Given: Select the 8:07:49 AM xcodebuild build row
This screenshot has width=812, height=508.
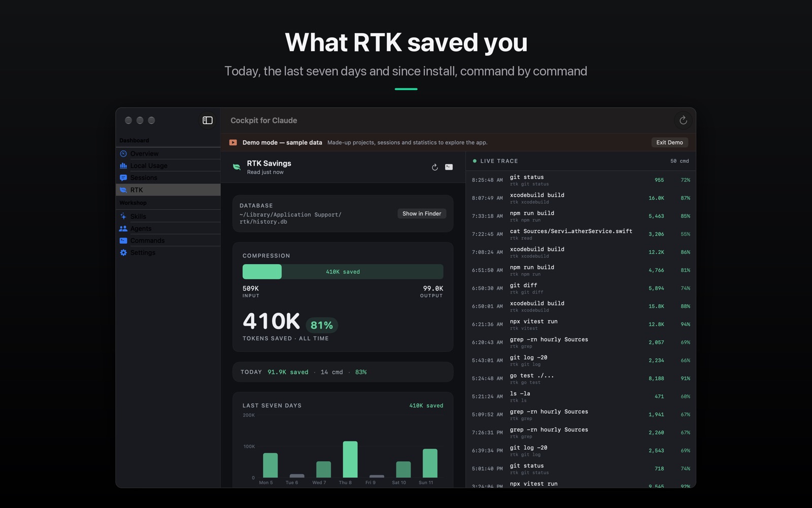Looking at the screenshot, I should pos(581,198).
